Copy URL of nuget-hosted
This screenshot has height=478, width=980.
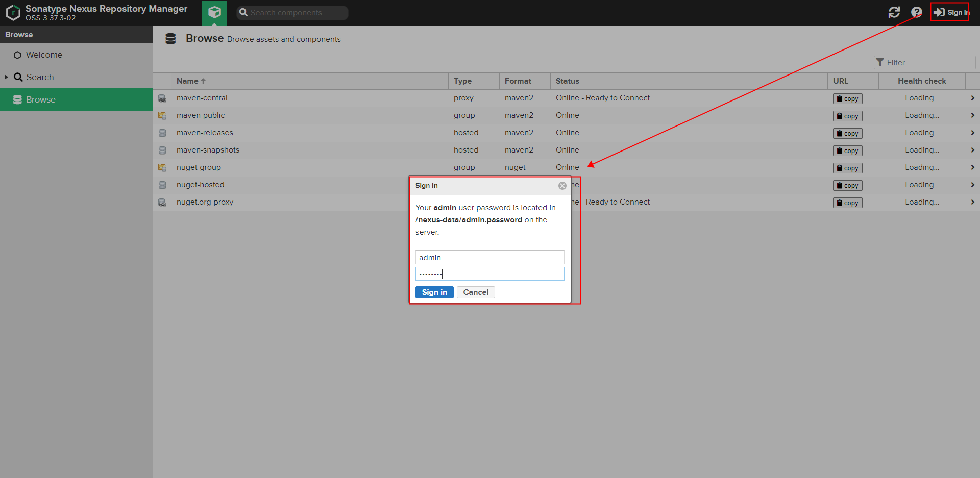[x=848, y=186]
